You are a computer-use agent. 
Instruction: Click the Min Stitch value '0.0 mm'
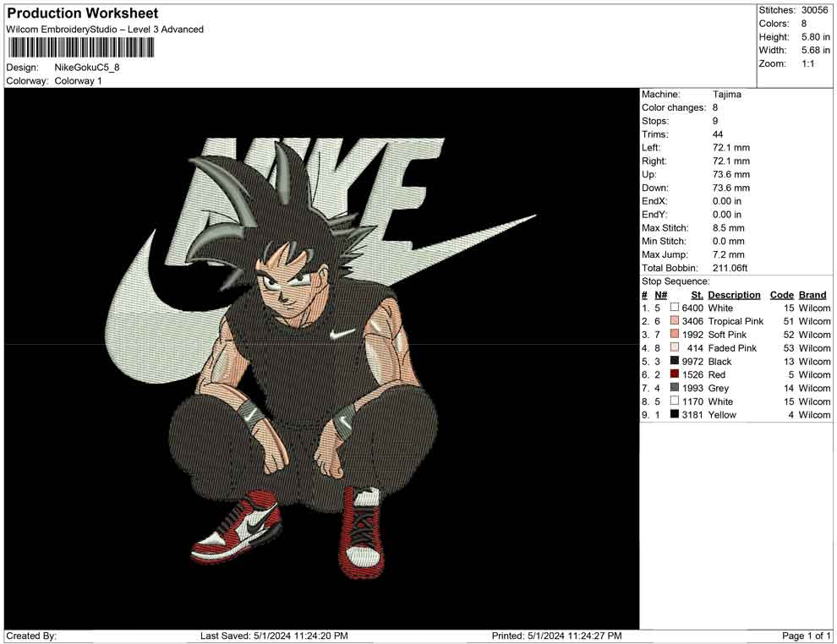(728, 241)
